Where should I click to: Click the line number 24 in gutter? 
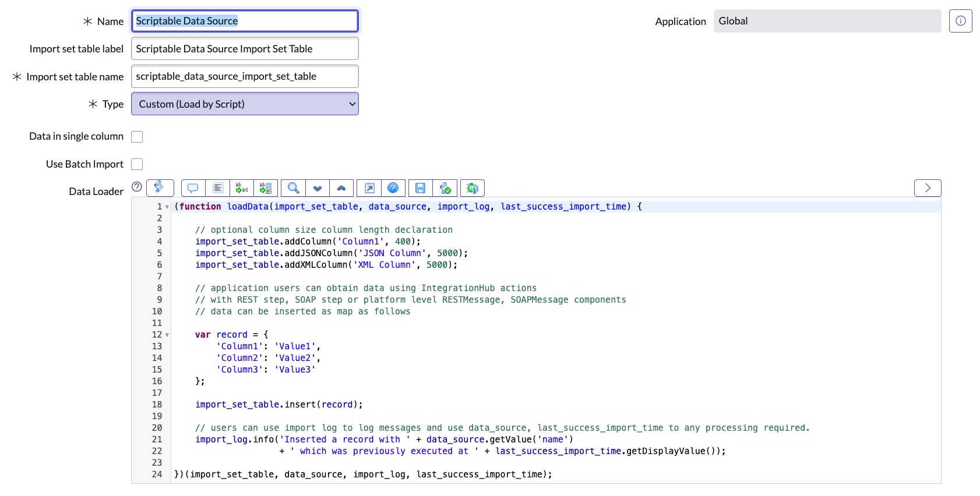pyautogui.click(x=157, y=474)
